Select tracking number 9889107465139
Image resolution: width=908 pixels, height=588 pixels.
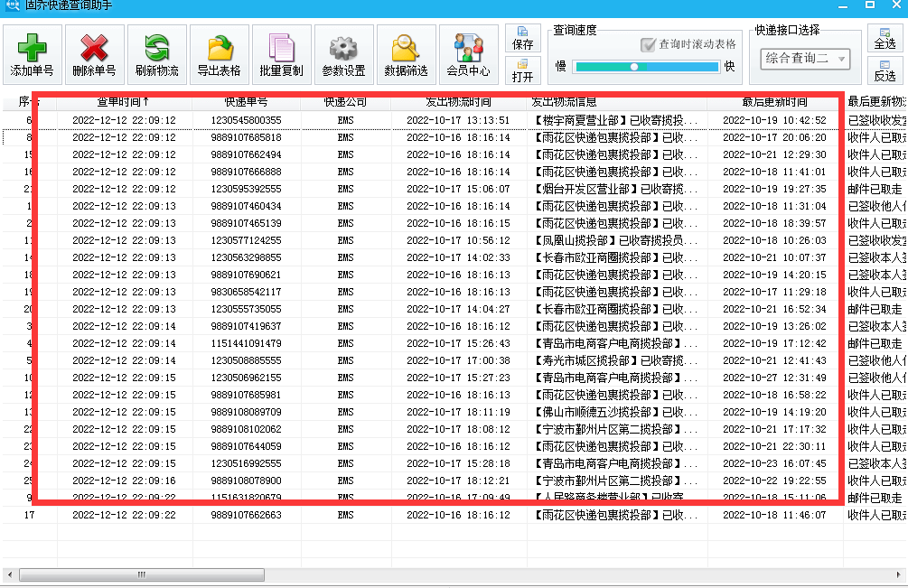click(246, 223)
